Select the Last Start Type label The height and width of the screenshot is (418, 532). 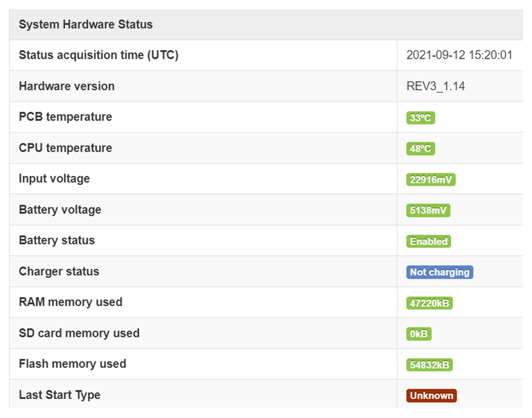pos(59,395)
